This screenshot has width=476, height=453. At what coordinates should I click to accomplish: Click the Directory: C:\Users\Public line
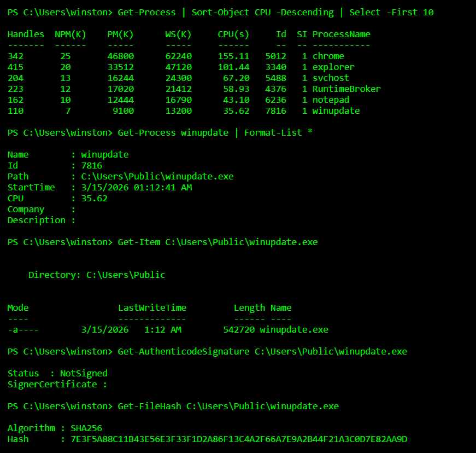tap(97, 275)
